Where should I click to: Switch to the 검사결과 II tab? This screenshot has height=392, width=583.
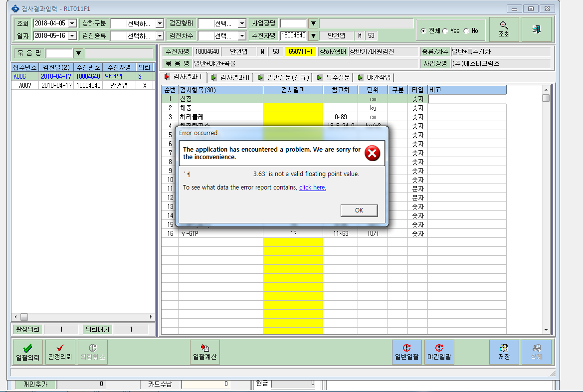(230, 77)
